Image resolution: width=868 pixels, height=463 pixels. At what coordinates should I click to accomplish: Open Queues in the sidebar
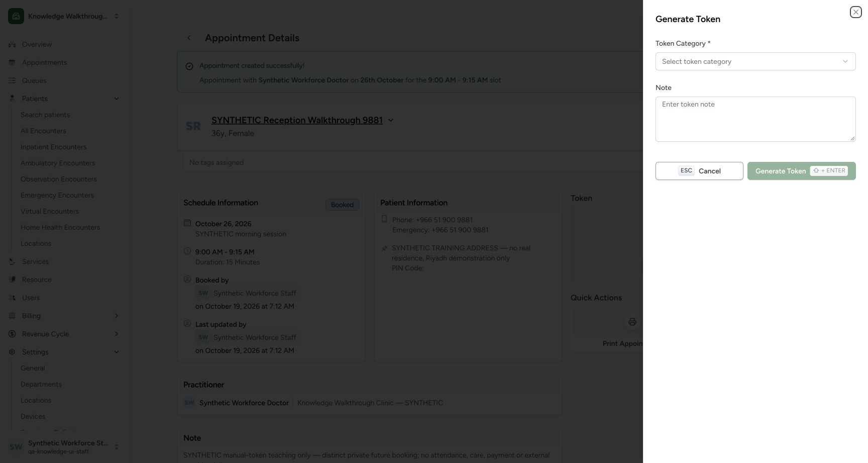click(x=34, y=80)
